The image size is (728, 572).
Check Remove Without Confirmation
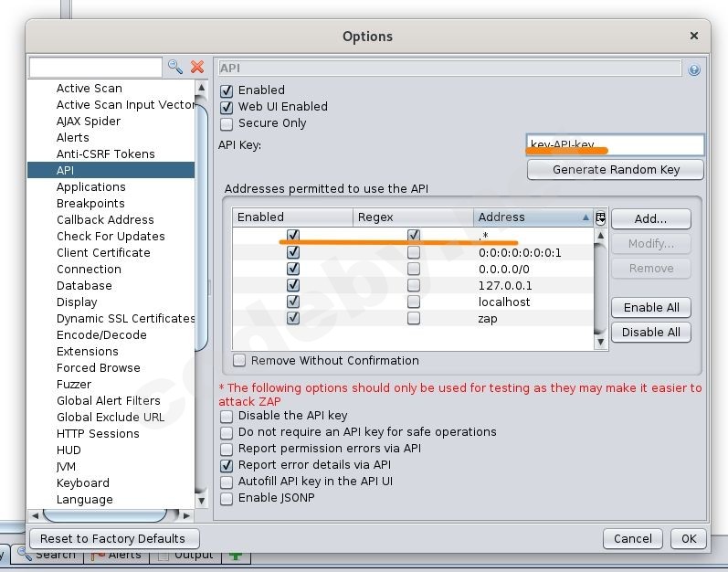239,361
